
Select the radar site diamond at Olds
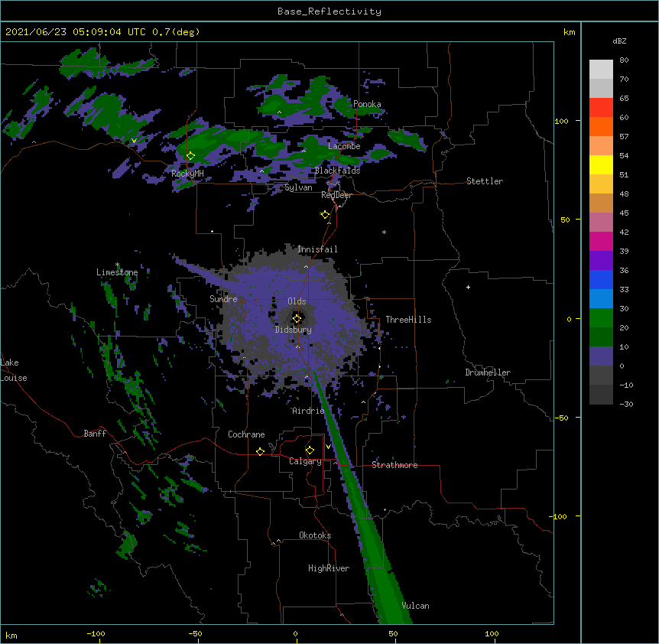click(297, 318)
